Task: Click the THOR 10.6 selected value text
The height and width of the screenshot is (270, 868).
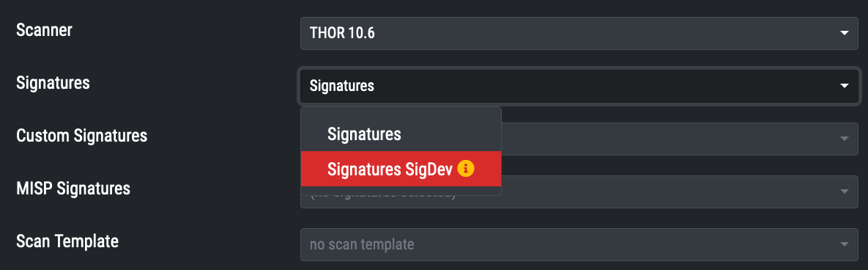Action: tap(342, 33)
